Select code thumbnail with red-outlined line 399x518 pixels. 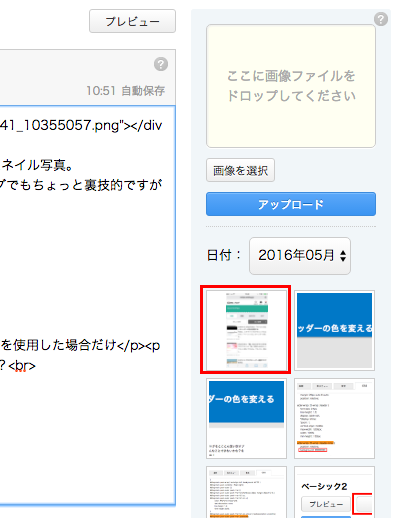[334, 418]
